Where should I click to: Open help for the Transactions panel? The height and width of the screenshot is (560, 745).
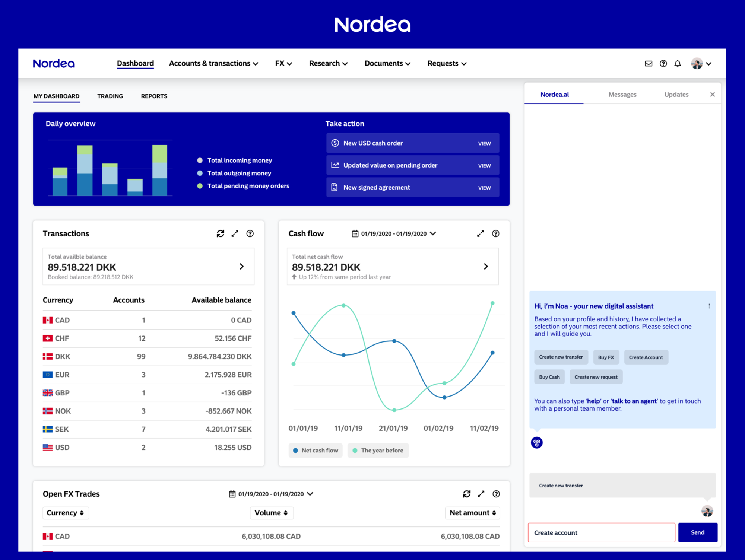click(x=250, y=233)
